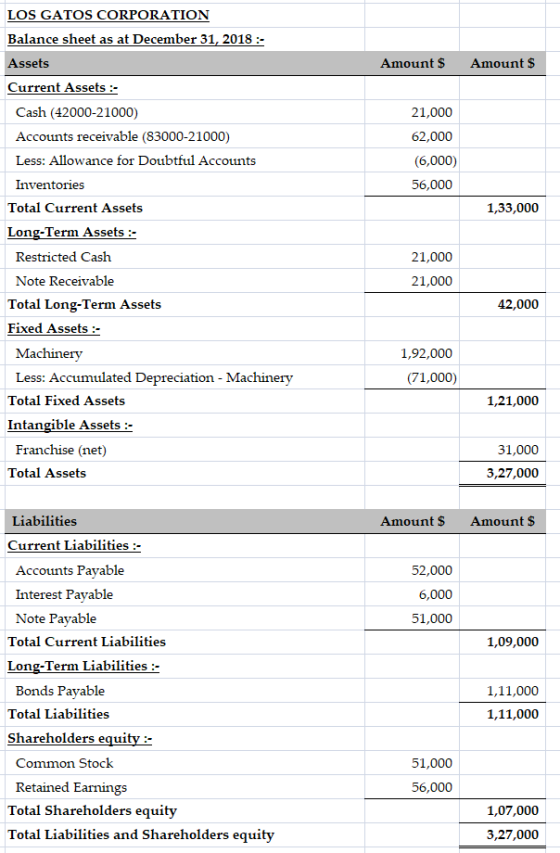Select the 'Accounts Payable' label
Image resolution: width=560 pixels, height=853 pixels.
[x=70, y=570]
